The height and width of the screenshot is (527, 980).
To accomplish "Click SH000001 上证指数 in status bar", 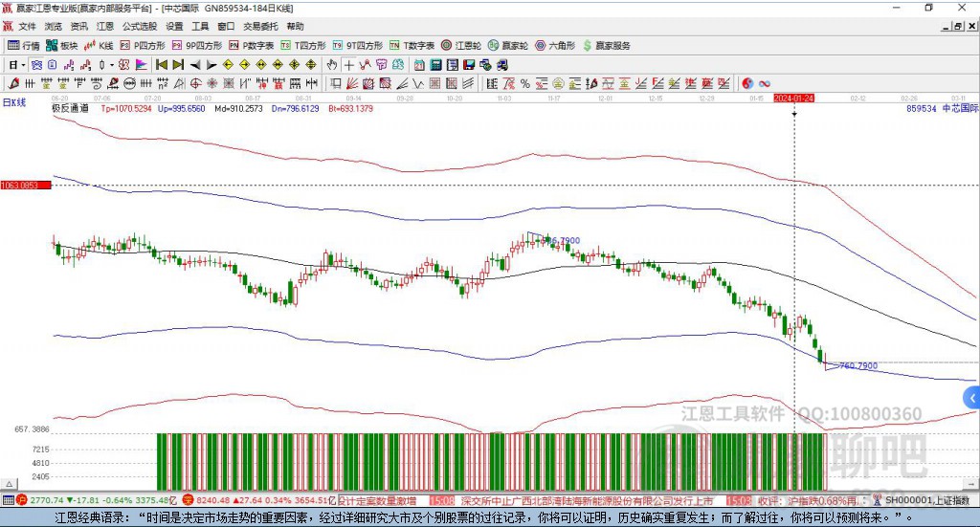I will click(x=926, y=500).
